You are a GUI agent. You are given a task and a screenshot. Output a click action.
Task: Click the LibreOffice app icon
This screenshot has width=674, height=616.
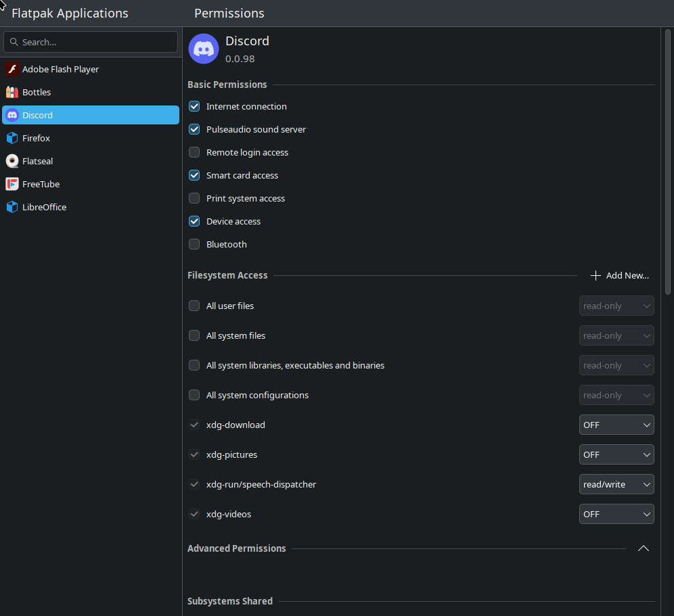coord(12,207)
